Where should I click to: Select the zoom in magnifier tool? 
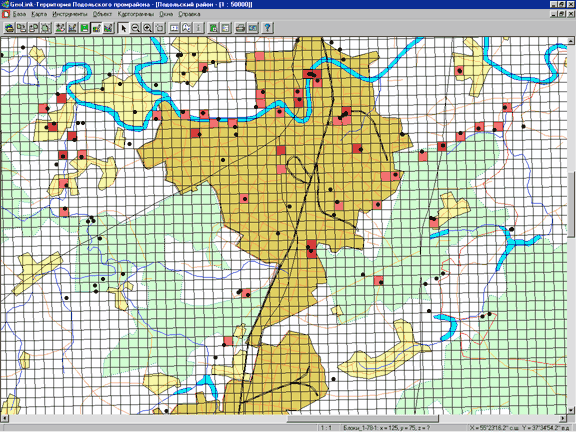point(148,28)
